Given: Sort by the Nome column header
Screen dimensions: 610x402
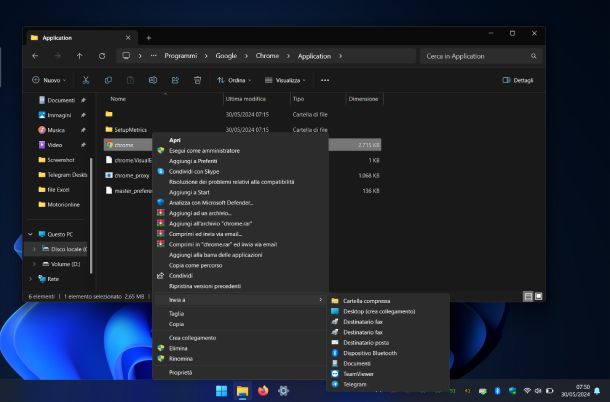Looking at the screenshot, I should point(118,99).
